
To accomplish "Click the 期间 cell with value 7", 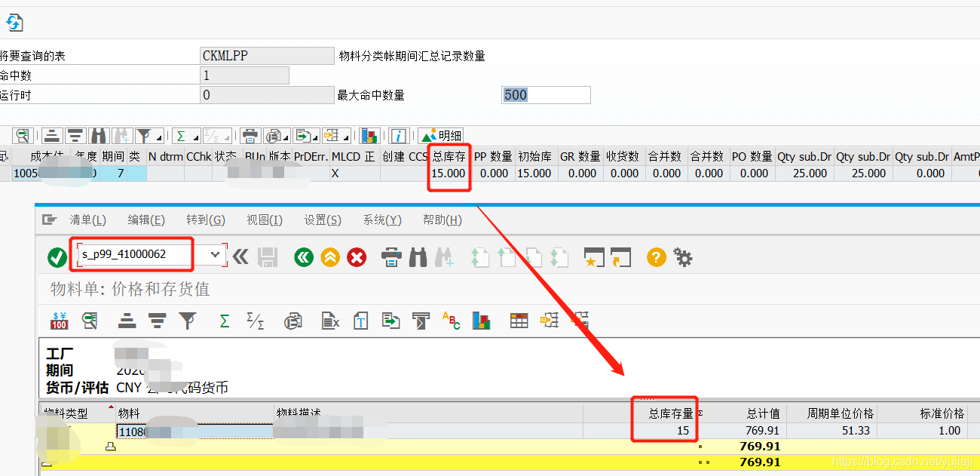I will (x=113, y=174).
